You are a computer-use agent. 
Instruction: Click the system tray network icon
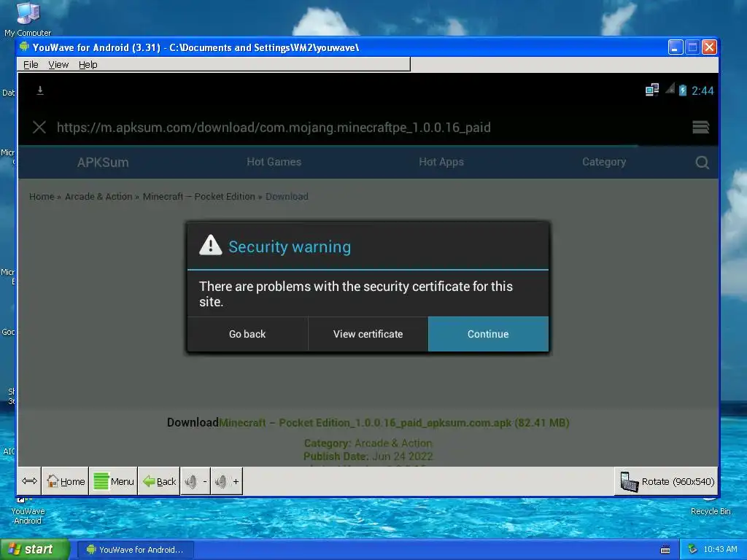693,549
